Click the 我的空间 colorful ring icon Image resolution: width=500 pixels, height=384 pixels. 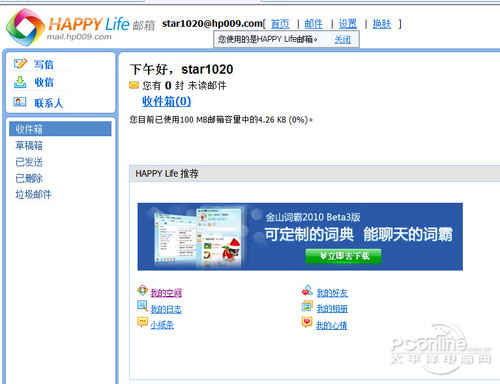click(142, 290)
